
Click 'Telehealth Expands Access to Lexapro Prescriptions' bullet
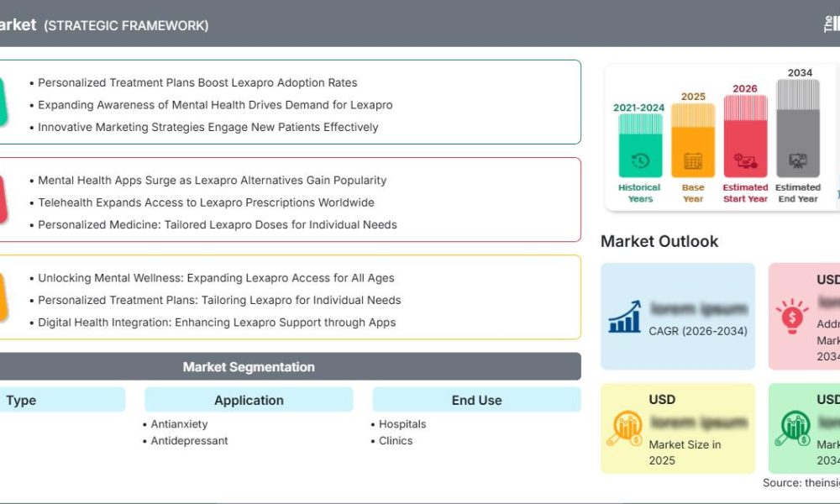206,202
